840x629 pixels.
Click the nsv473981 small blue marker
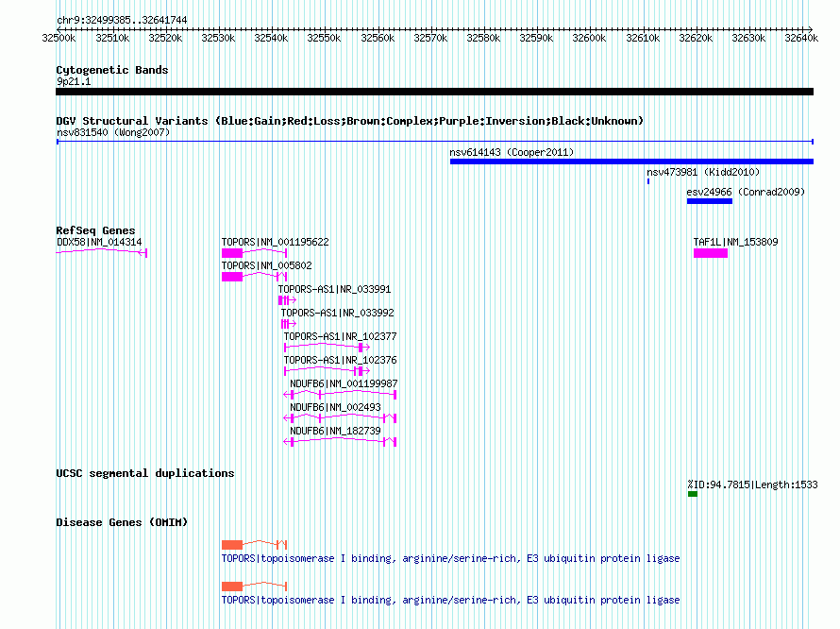pos(648,181)
